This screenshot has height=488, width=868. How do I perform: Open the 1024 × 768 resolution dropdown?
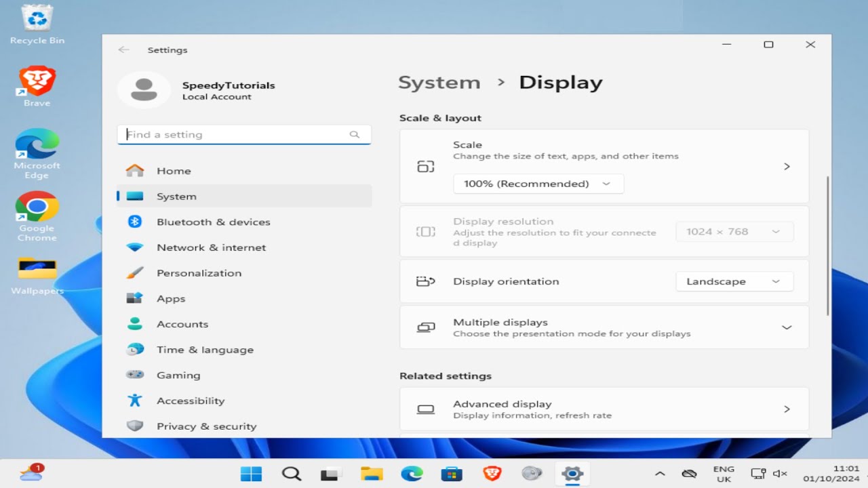point(734,232)
